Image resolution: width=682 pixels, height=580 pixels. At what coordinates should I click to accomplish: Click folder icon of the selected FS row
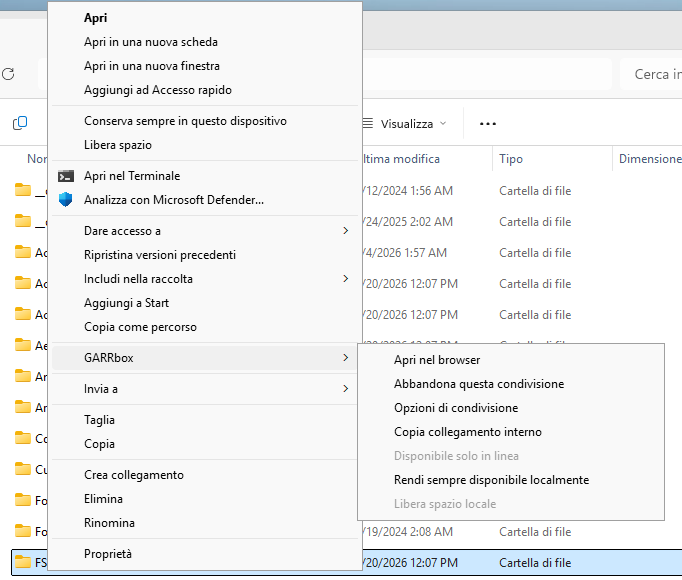(23, 562)
